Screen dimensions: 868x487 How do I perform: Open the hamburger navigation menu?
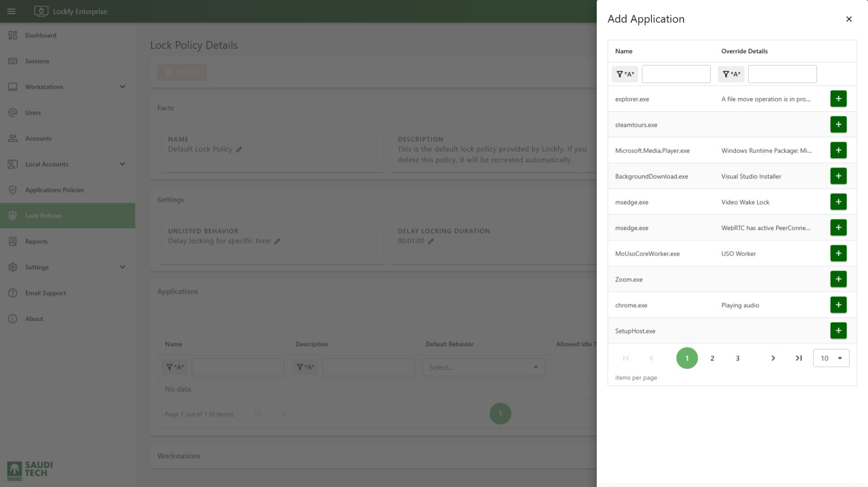(11, 11)
